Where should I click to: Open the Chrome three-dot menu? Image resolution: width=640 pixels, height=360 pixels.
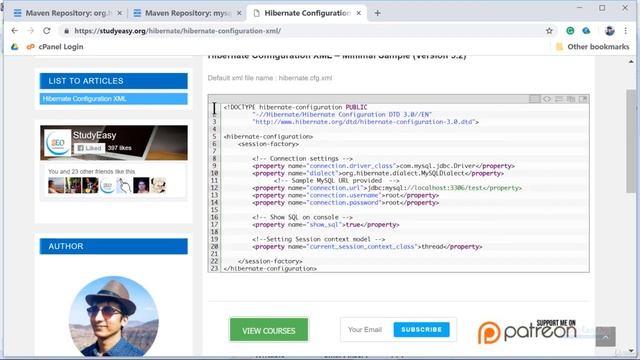[625, 31]
